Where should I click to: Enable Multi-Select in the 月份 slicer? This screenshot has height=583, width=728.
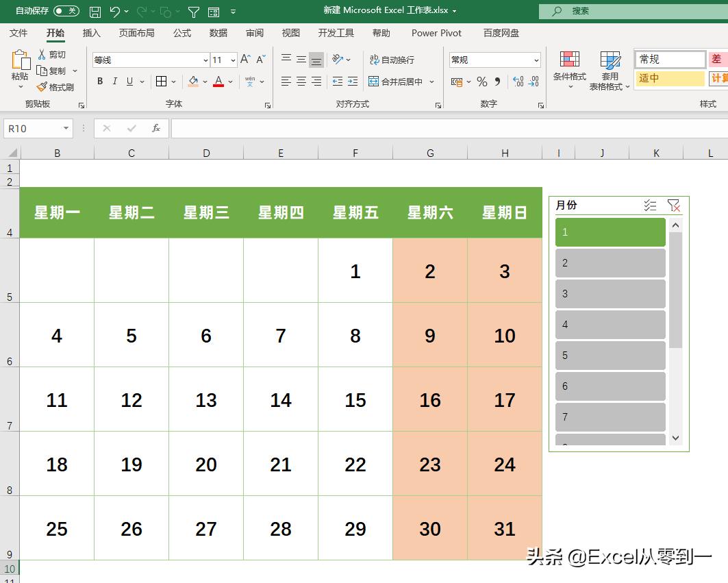pyautogui.click(x=651, y=205)
